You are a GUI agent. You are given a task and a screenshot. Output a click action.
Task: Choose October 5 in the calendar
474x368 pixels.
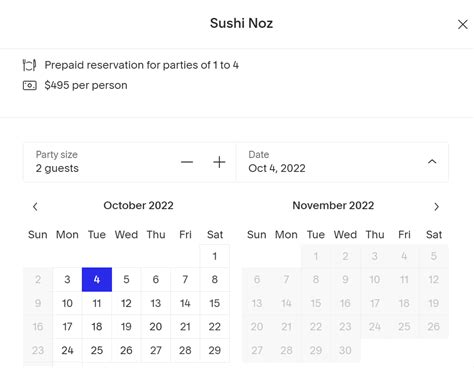(x=126, y=279)
